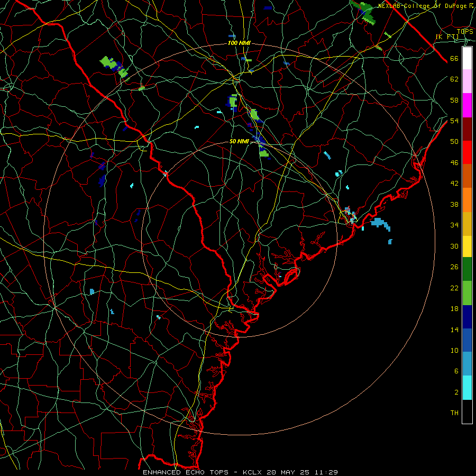Click the bright red 46-50 kft legend swatch

[467, 152]
